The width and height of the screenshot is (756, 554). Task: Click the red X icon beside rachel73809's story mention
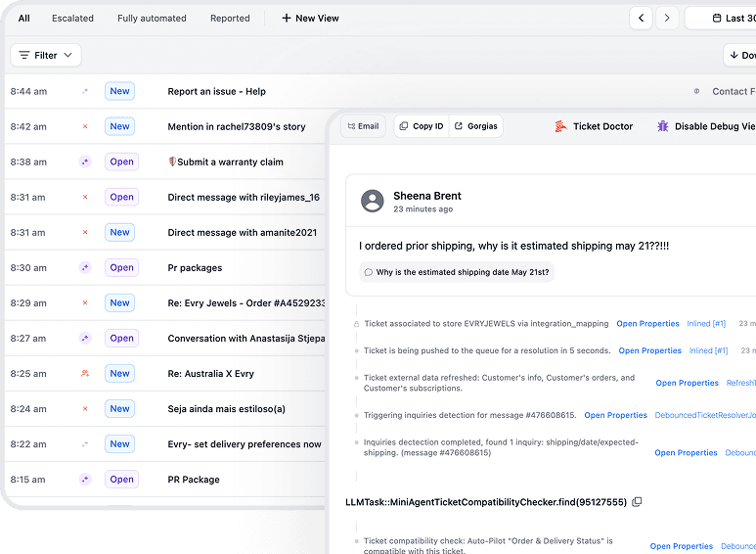[85, 126]
